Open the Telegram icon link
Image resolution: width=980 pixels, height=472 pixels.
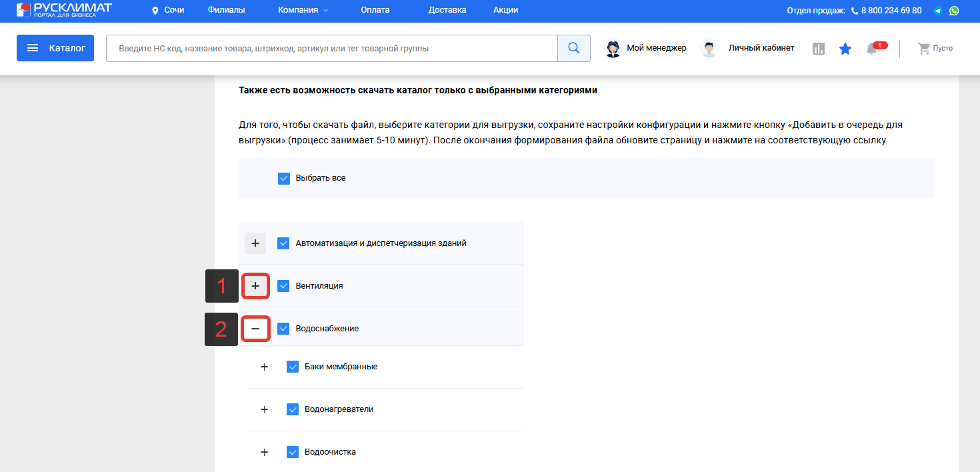pyautogui.click(x=938, y=11)
